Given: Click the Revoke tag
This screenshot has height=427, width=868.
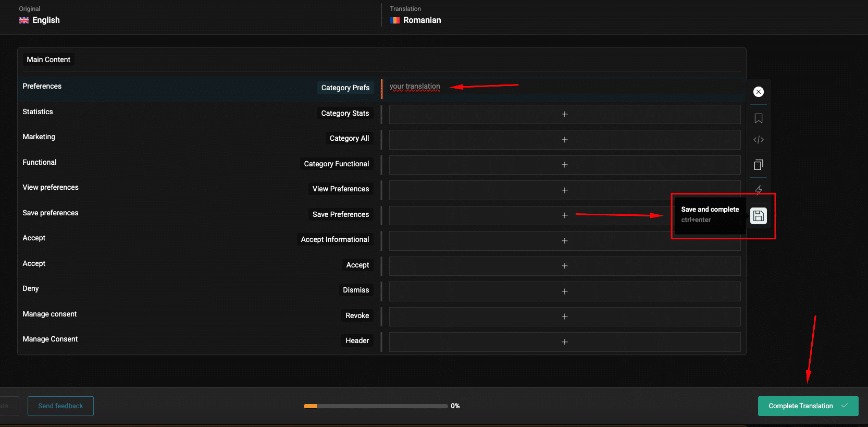Looking at the screenshot, I should tap(357, 315).
